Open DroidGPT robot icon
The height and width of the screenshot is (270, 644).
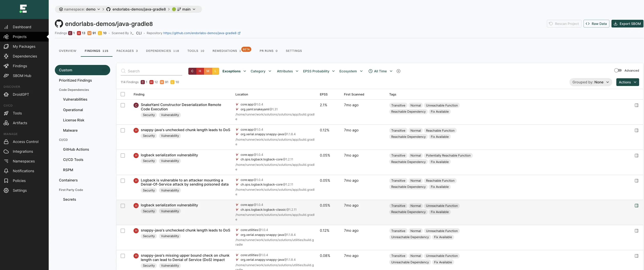pos(6,94)
